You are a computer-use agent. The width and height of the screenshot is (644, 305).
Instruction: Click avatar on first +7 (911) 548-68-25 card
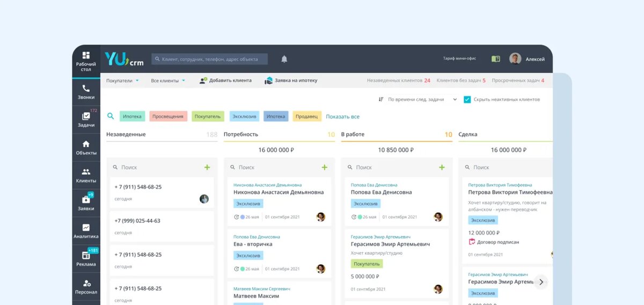pos(204,199)
